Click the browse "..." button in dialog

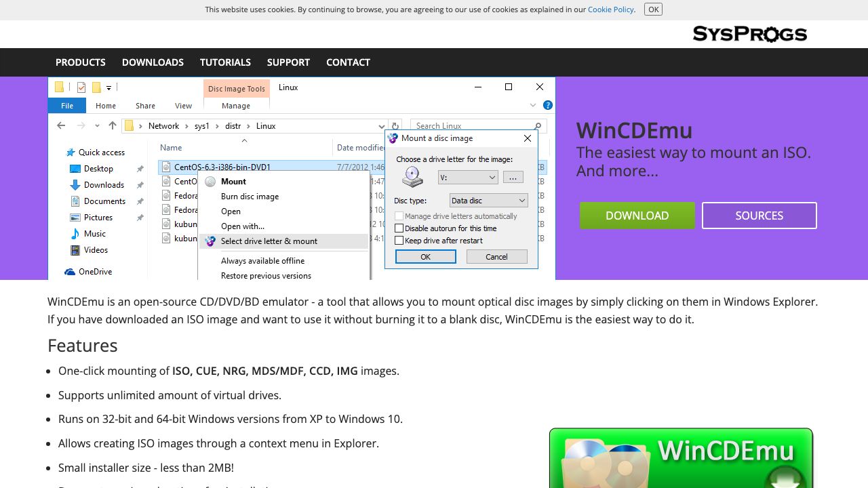point(513,178)
